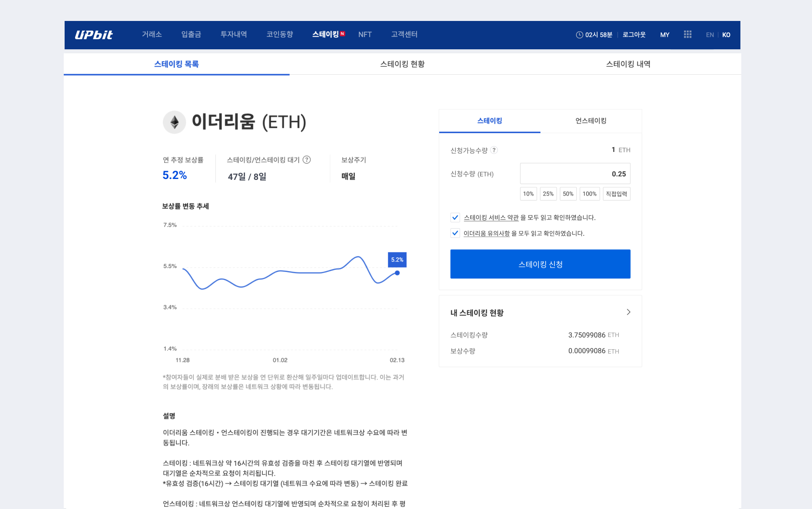Switch language to EN
812x509 pixels.
point(710,35)
